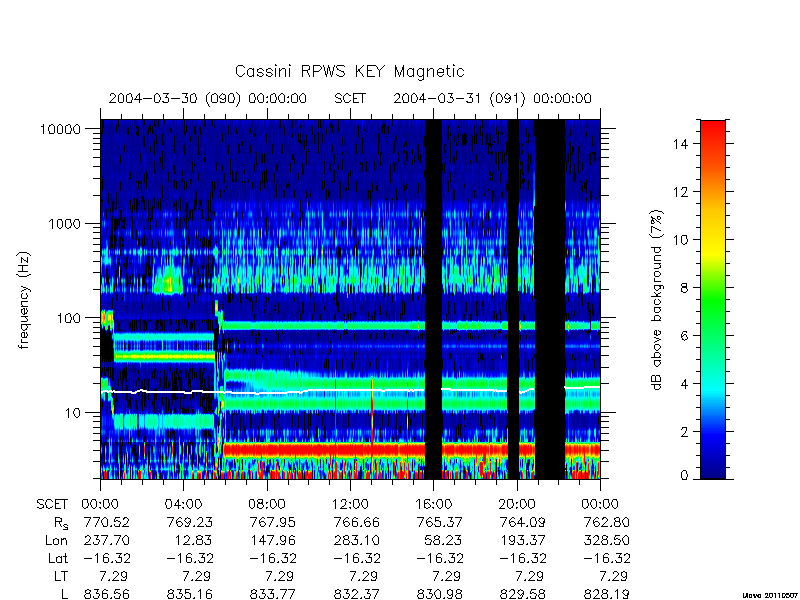
Task: Click the L value 830.98
Action: pyautogui.click(x=439, y=594)
